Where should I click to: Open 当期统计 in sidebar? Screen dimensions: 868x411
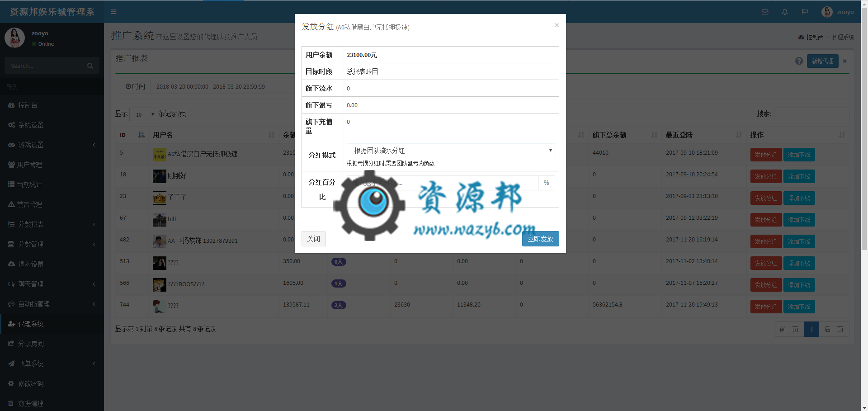52,184
